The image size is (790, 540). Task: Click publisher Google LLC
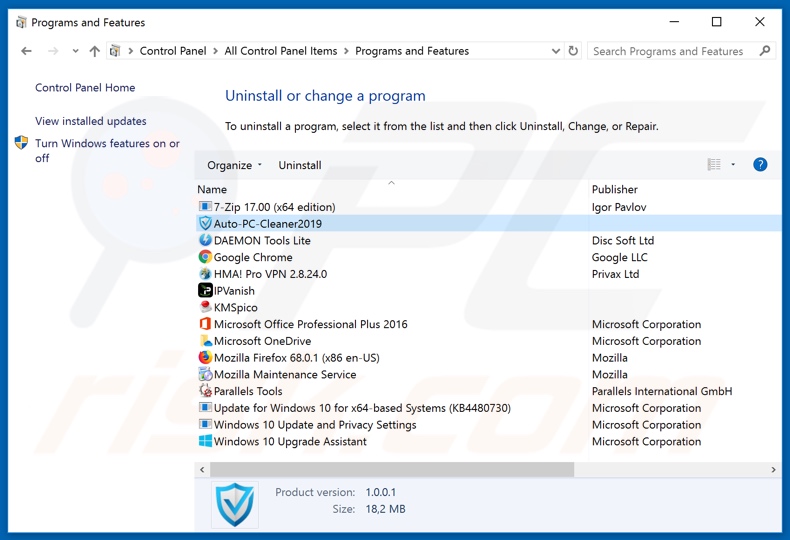pos(619,257)
